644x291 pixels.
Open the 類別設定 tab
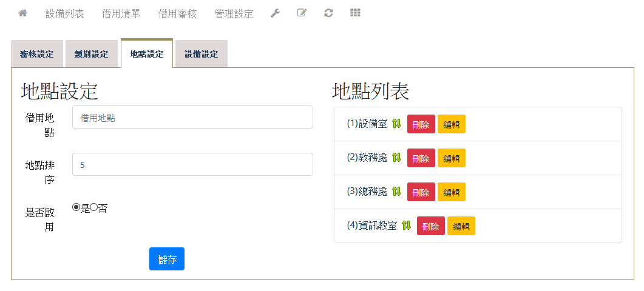click(x=91, y=54)
